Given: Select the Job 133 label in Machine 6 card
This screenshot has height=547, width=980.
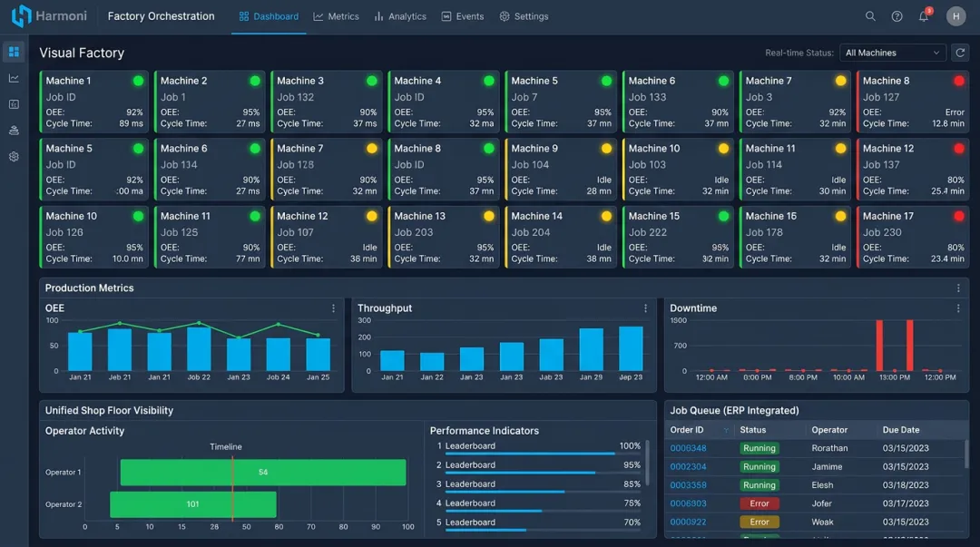Looking at the screenshot, I should pos(647,97).
